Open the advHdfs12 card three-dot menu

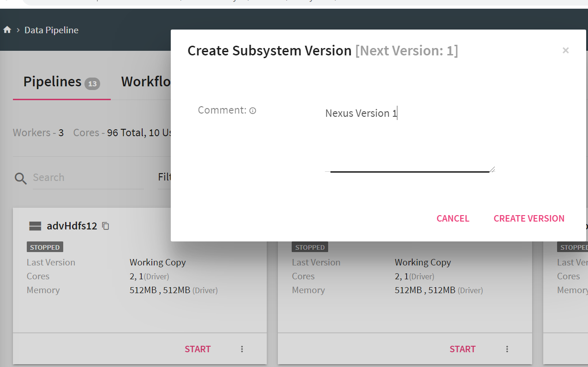(242, 349)
